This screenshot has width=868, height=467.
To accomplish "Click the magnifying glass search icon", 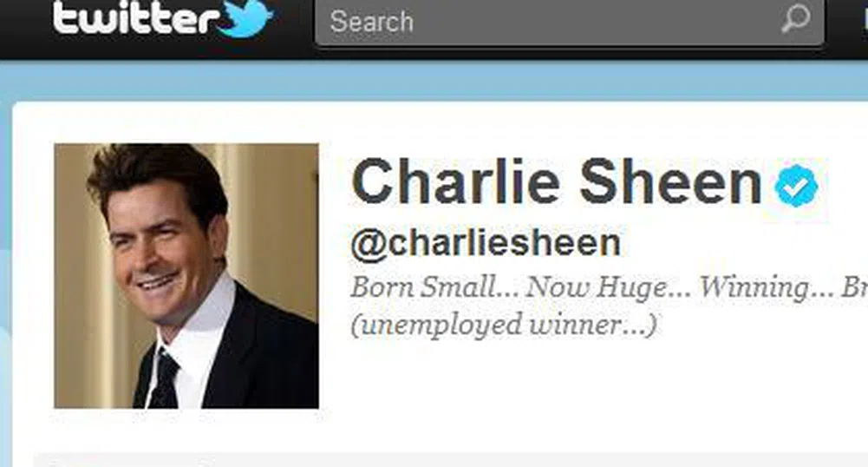I will click(x=795, y=19).
